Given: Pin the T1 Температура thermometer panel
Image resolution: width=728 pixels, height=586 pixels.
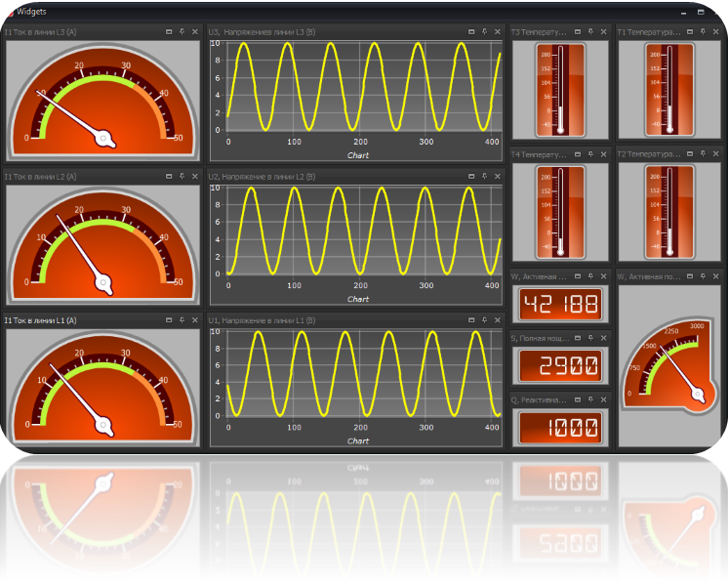Looking at the screenshot, I should click(x=703, y=31).
